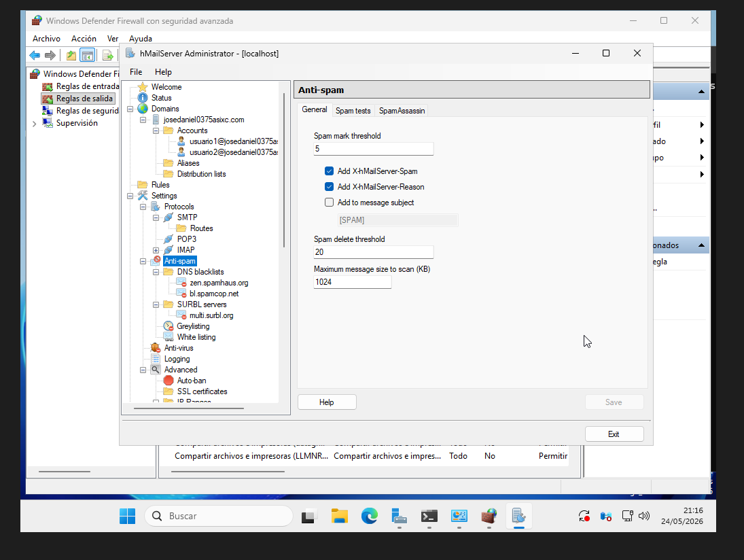Uncheck Add X-hMailServer-Spam checkbox
Image resolution: width=744 pixels, height=560 pixels.
[x=330, y=171]
